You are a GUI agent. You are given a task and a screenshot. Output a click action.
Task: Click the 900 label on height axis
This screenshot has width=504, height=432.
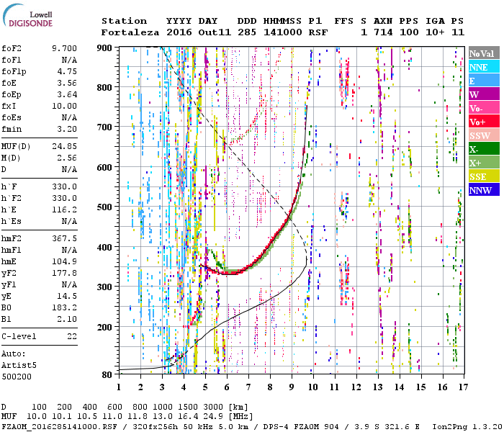point(104,48)
